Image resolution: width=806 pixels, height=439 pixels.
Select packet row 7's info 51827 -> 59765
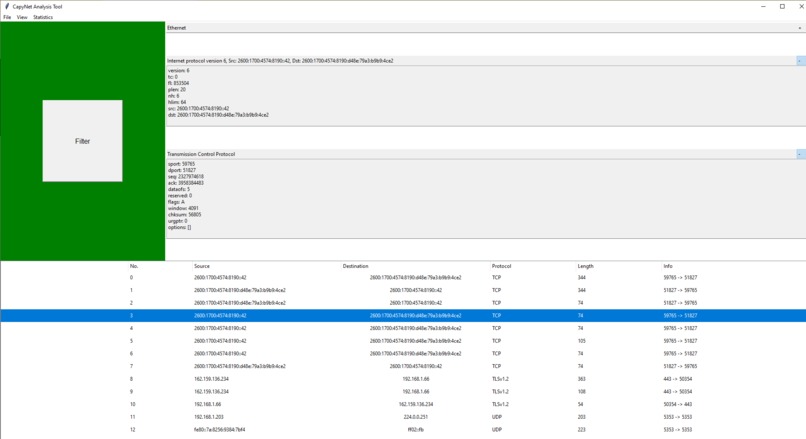tap(680, 367)
